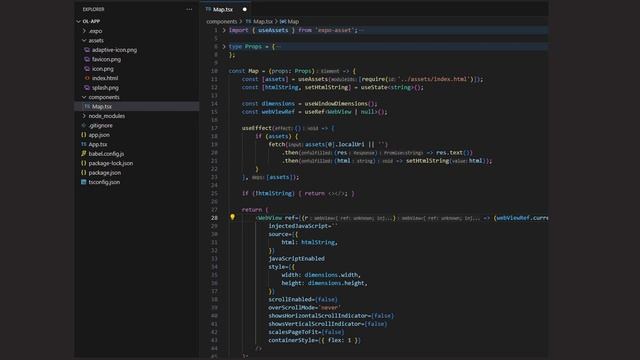
Task: Click the 'fetch' call on line 19
Action: coord(277,144)
